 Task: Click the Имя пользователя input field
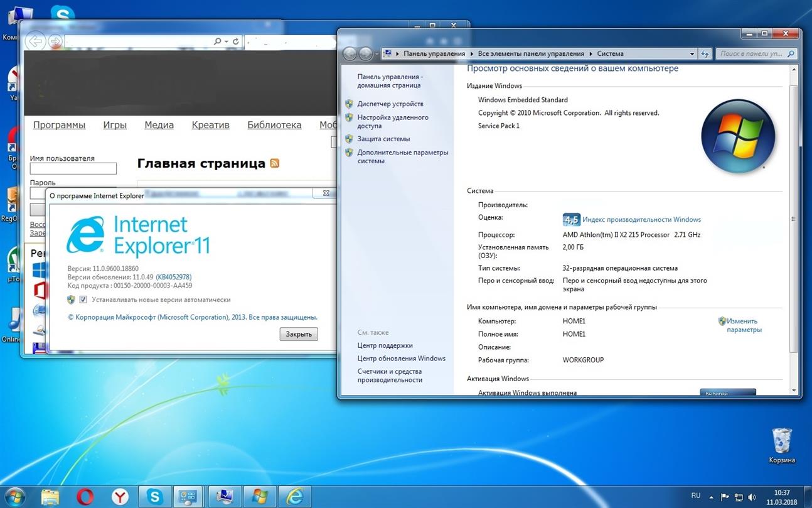point(73,168)
